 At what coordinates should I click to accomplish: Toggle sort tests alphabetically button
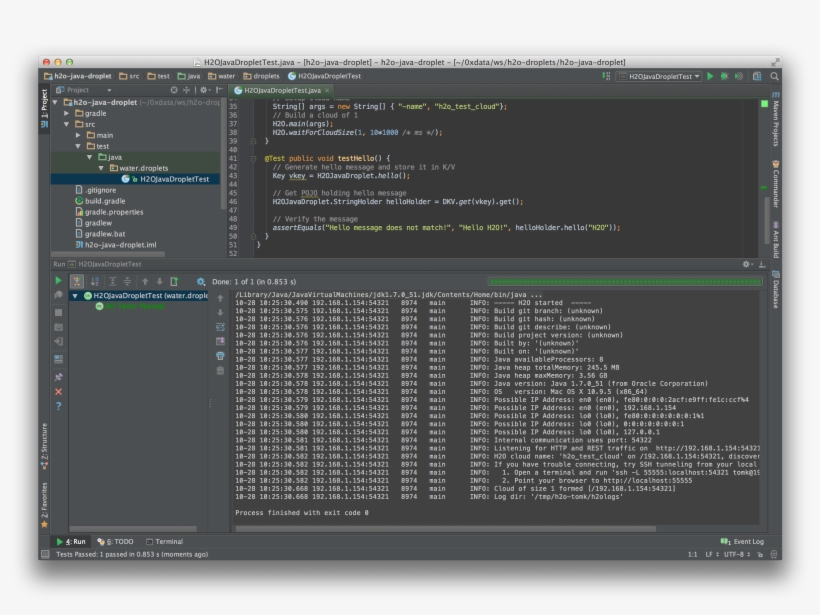[94, 282]
